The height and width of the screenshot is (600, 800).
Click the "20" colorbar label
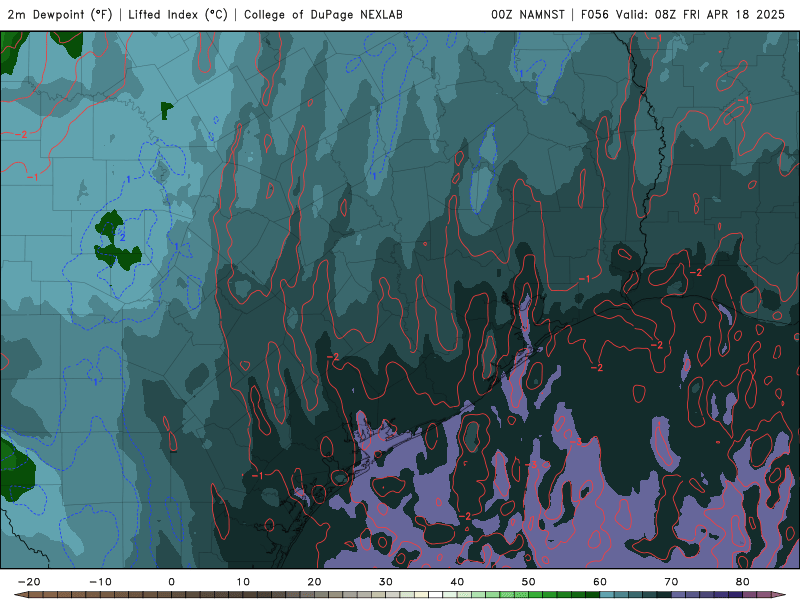314,582
